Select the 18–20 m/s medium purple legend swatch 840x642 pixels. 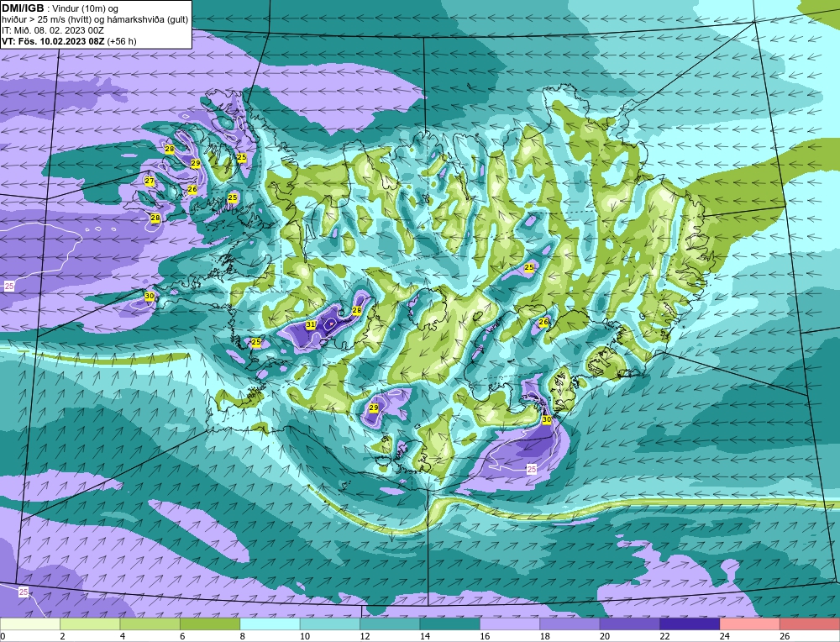(570, 624)
